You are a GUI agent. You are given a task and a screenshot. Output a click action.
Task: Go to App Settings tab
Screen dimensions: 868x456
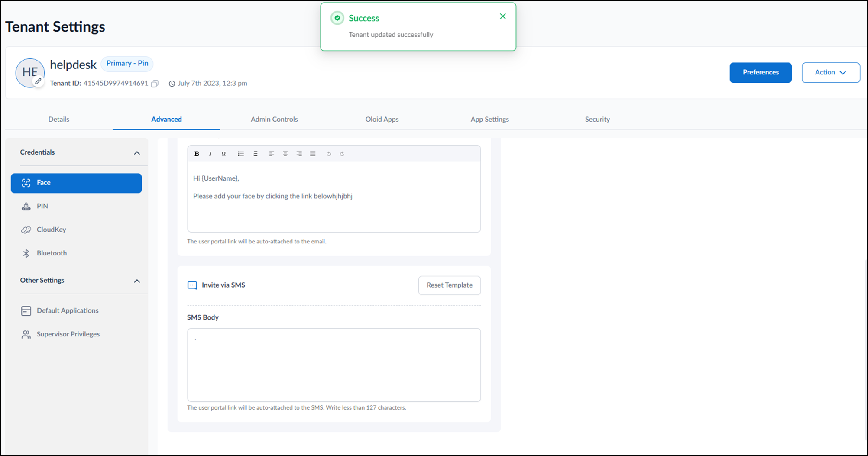click(490, 119)
